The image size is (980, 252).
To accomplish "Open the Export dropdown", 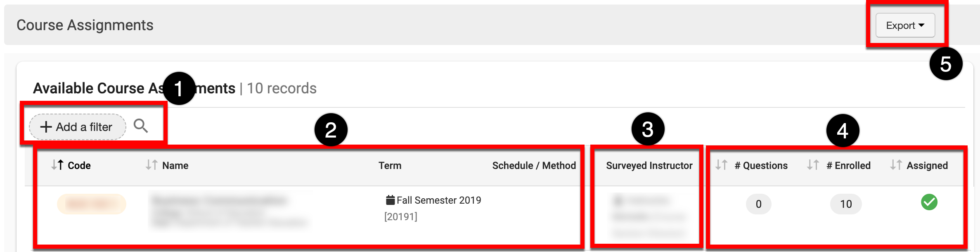I will 905,26.
